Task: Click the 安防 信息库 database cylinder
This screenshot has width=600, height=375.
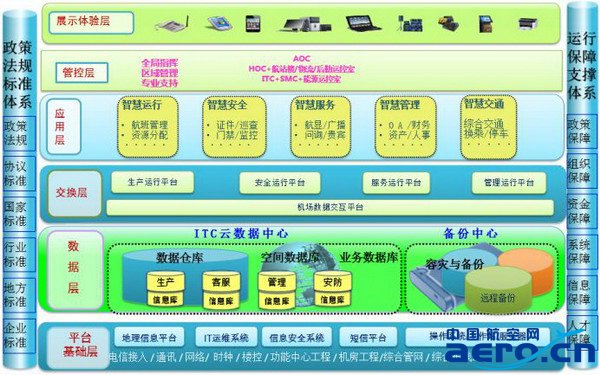Action: coord(333,289)
